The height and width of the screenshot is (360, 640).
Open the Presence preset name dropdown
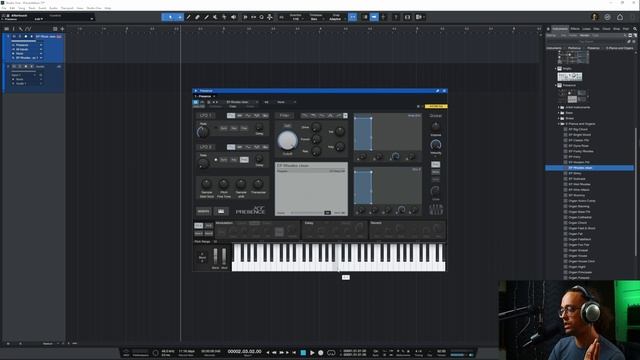point(242,102)
